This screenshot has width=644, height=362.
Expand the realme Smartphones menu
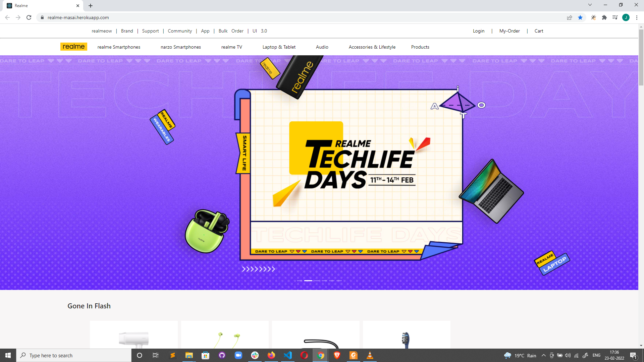pyautogui.click(x=119, y=47)
